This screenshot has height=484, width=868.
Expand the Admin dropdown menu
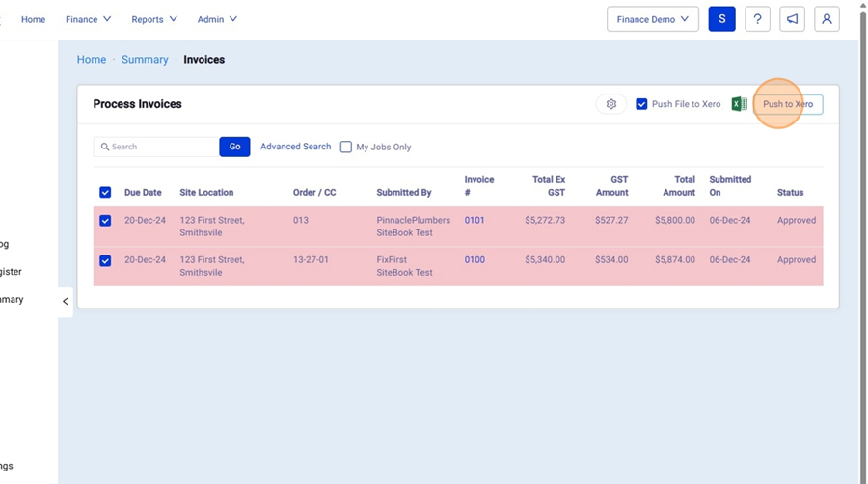(217, 19)
